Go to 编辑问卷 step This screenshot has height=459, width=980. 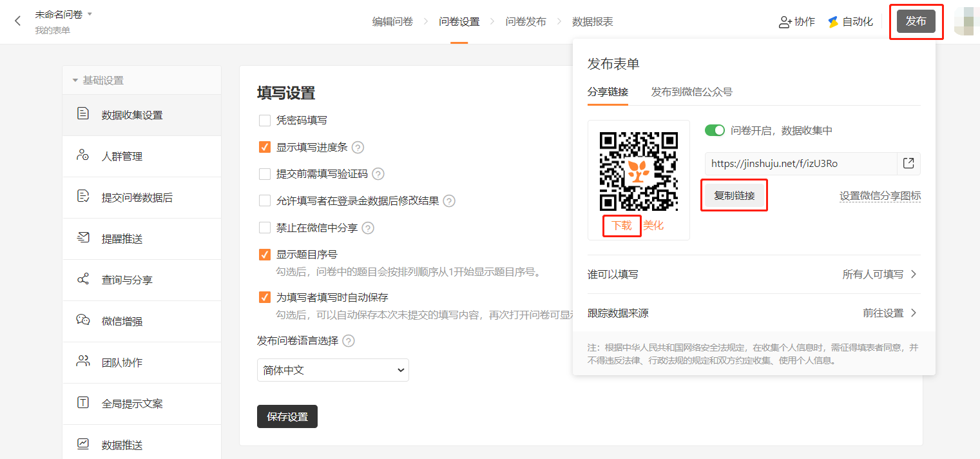[392, 22]
